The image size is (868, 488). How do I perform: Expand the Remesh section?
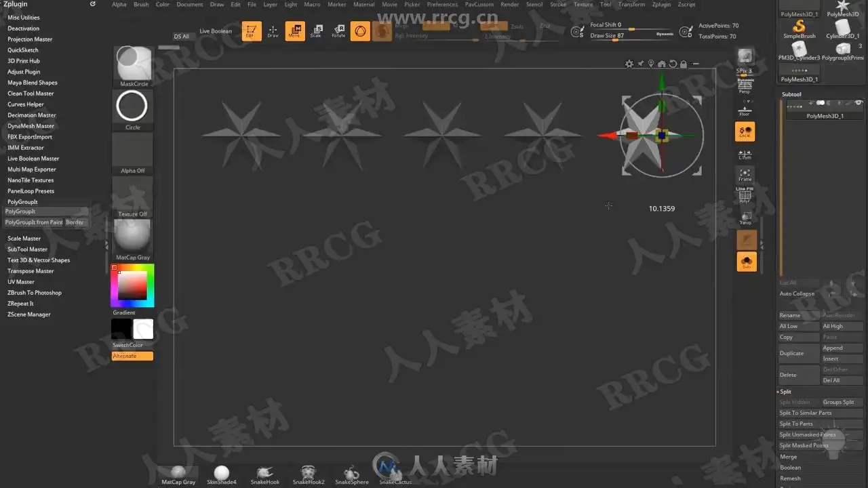tap(790, 479)
